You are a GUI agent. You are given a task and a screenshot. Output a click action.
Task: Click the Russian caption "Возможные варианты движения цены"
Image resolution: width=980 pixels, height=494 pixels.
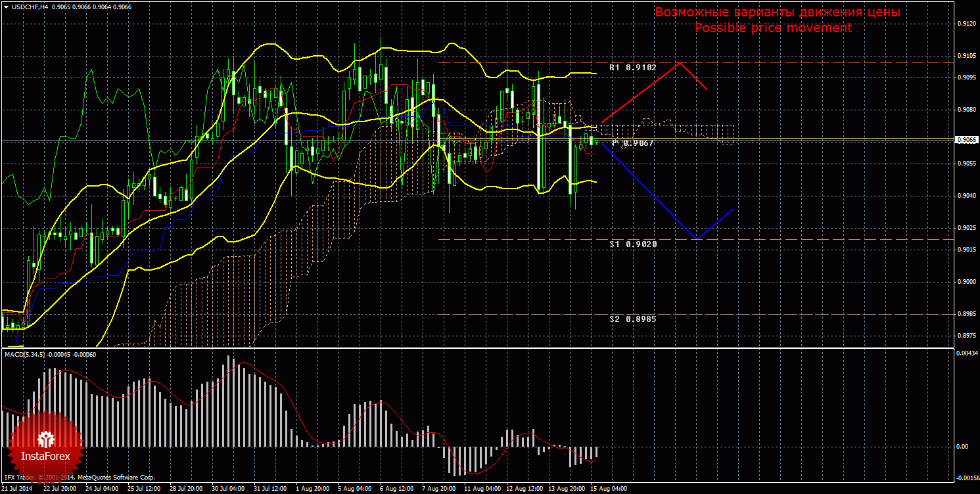coord(777,12)
